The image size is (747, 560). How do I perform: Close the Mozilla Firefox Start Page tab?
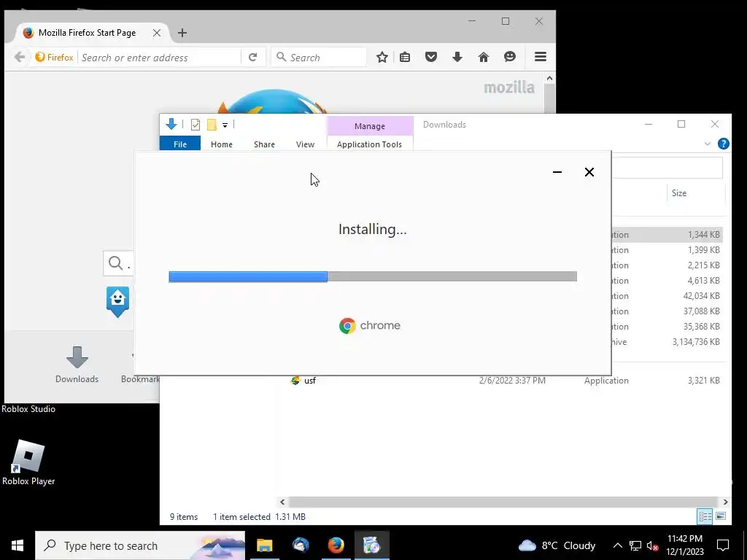(x=157, y=33)
